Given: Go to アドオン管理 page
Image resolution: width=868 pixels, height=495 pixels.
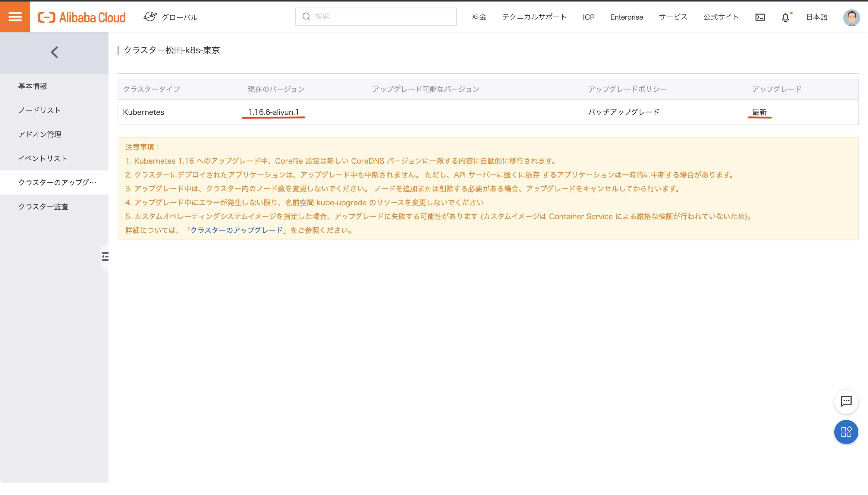Looking at the screenshot, I should [40, 134].
